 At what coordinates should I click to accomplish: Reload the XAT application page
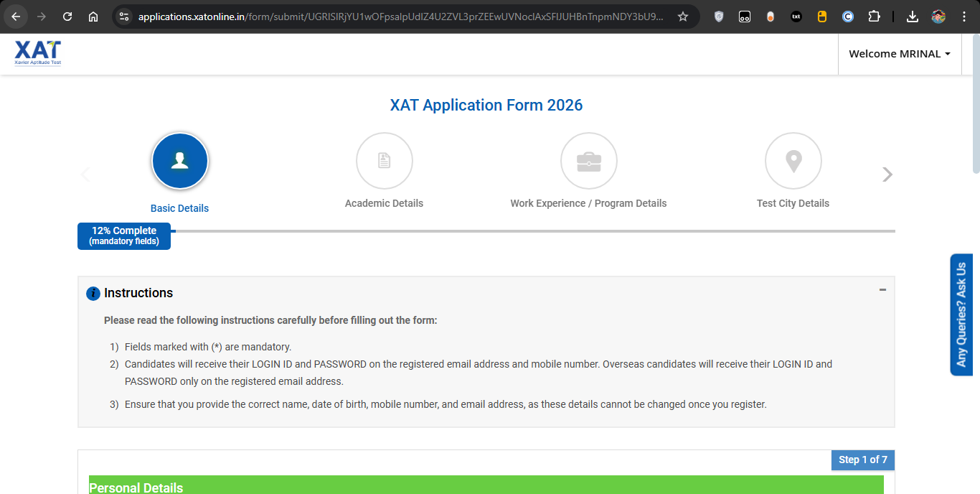[x=67, y=17]
